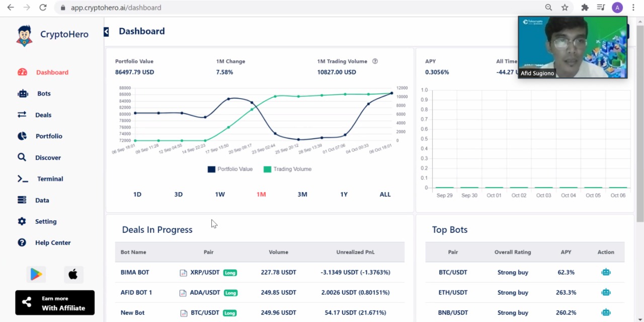644x322 pixels.
Task: Open the Terminal prompt icon
Action: (23, 179)
